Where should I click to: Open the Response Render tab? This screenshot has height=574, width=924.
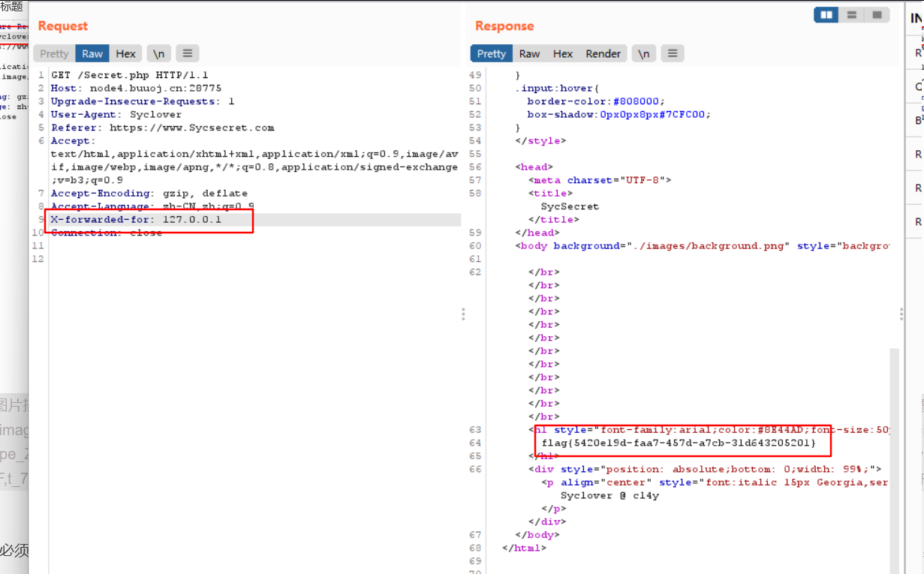tap(603, 53)
